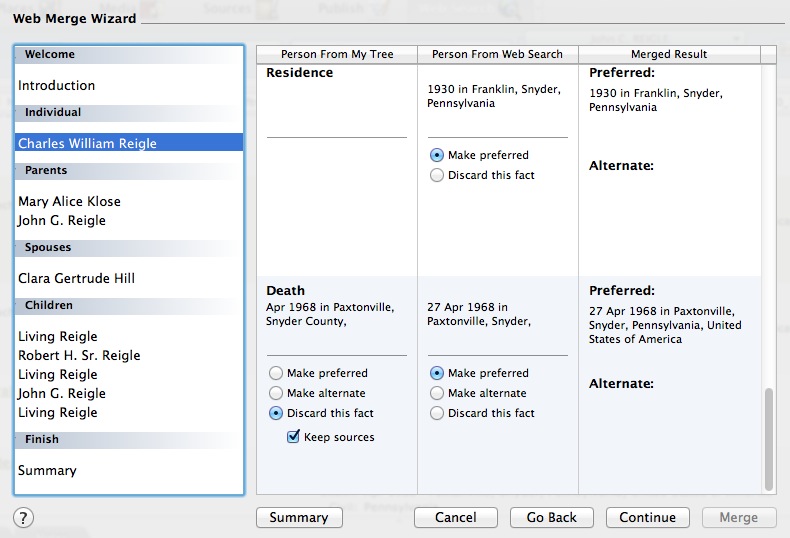The image size is (790, 538).
Task: Click 1930 in Franklin web search residence text
Action: coord(494,96)
